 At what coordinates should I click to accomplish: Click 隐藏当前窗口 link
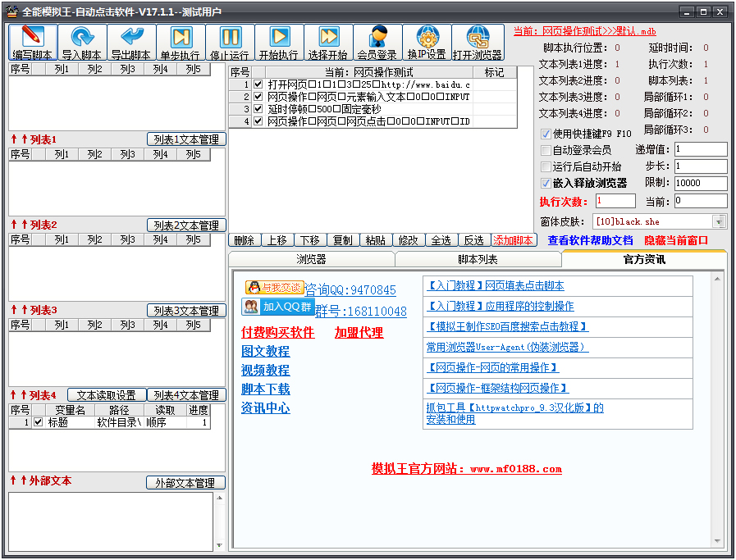click(676, 240)
